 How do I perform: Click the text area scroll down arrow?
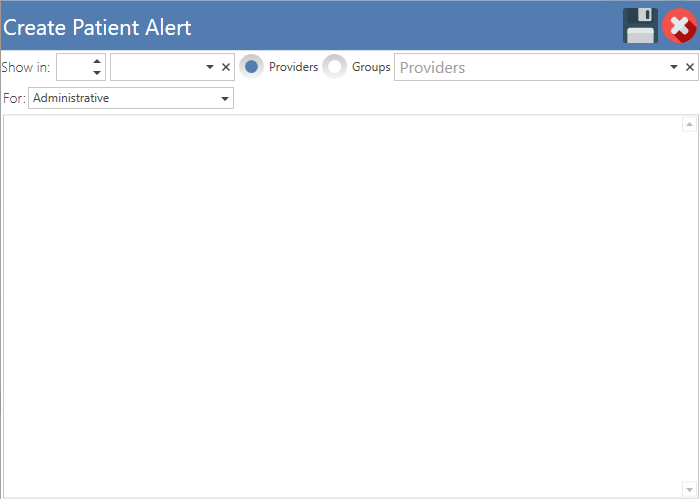(x=689, y=489)
